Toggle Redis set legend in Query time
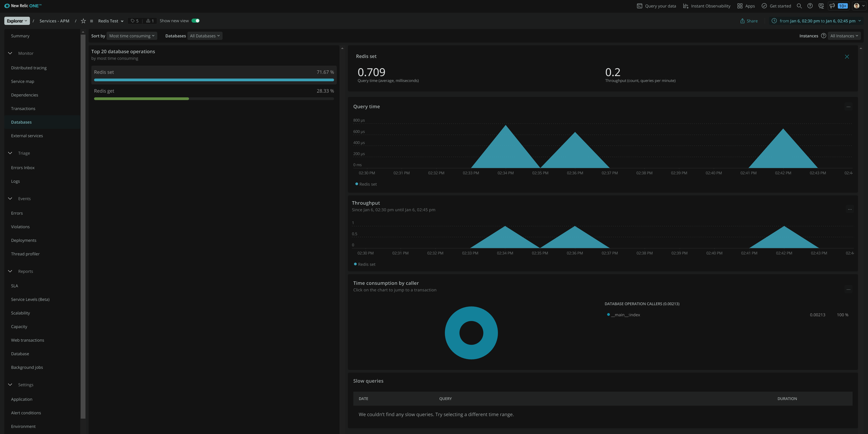868x434 pixels. click(366, 184)
